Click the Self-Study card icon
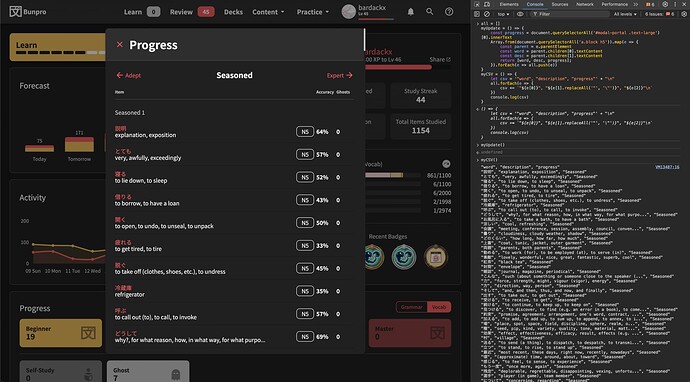 coord(88,374)
